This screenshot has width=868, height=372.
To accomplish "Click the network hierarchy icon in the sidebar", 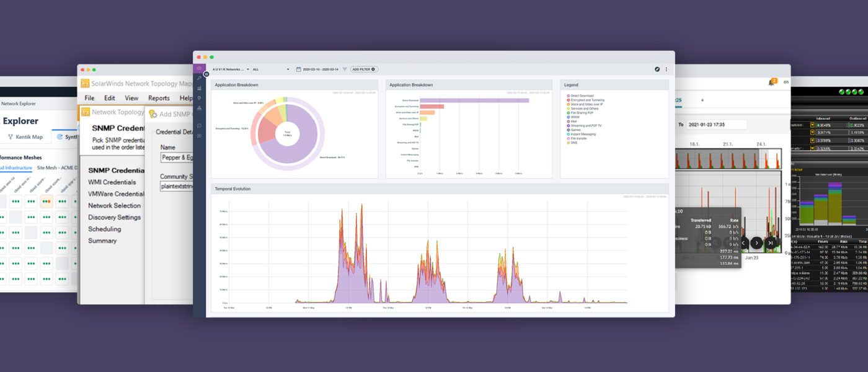I will click(x=199, y=108).
